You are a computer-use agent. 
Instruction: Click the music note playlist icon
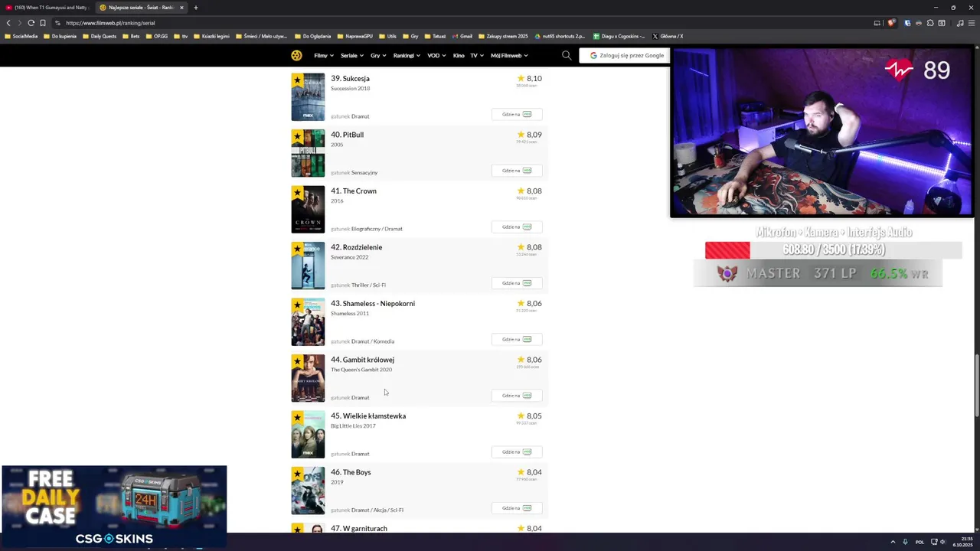pyautogui.click(x=960, y=23)
